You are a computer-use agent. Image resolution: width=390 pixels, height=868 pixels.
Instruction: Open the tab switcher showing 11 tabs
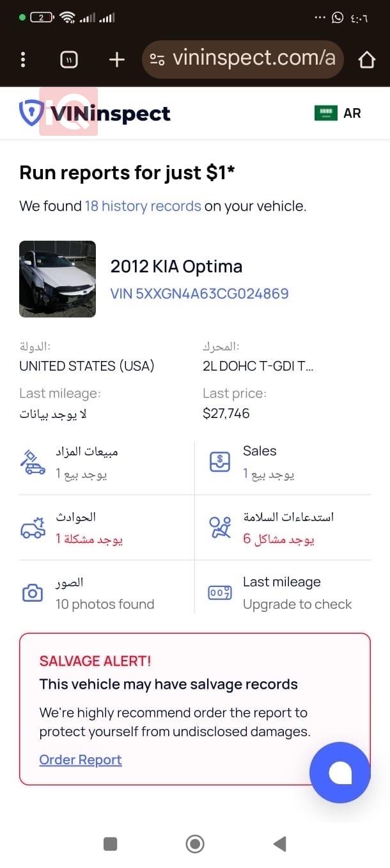68,59
